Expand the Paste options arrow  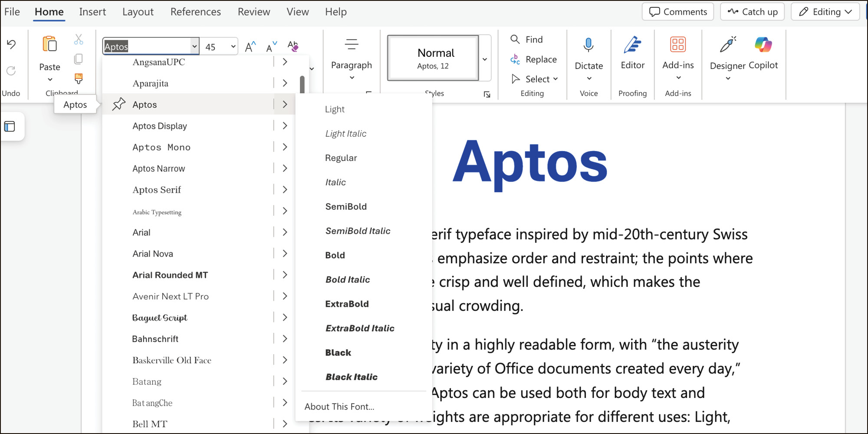[x=50, y=79]
